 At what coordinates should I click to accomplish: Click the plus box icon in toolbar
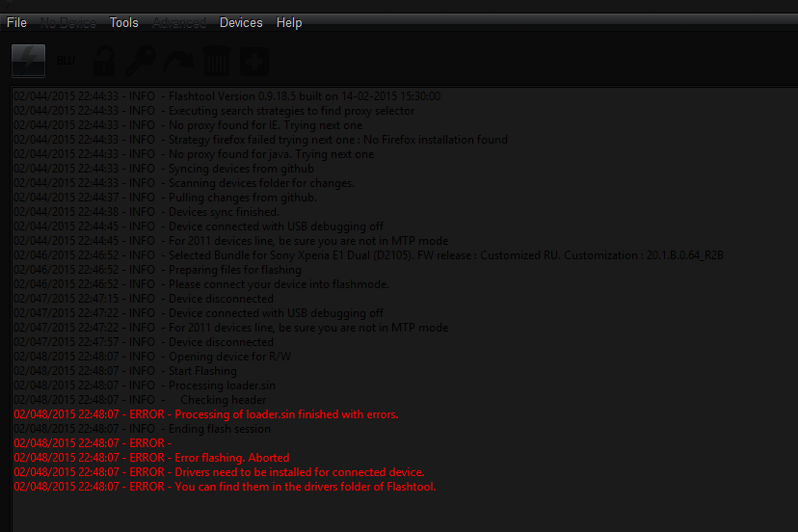coord(254,62)
